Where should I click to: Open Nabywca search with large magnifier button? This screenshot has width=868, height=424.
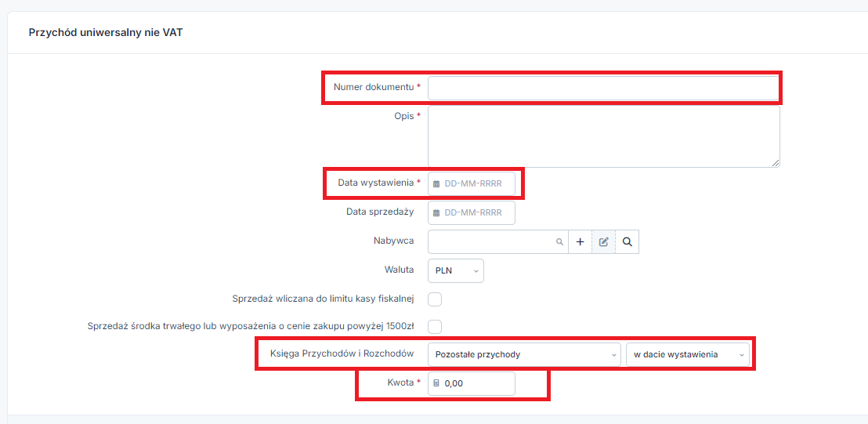(x=627, y=242)
